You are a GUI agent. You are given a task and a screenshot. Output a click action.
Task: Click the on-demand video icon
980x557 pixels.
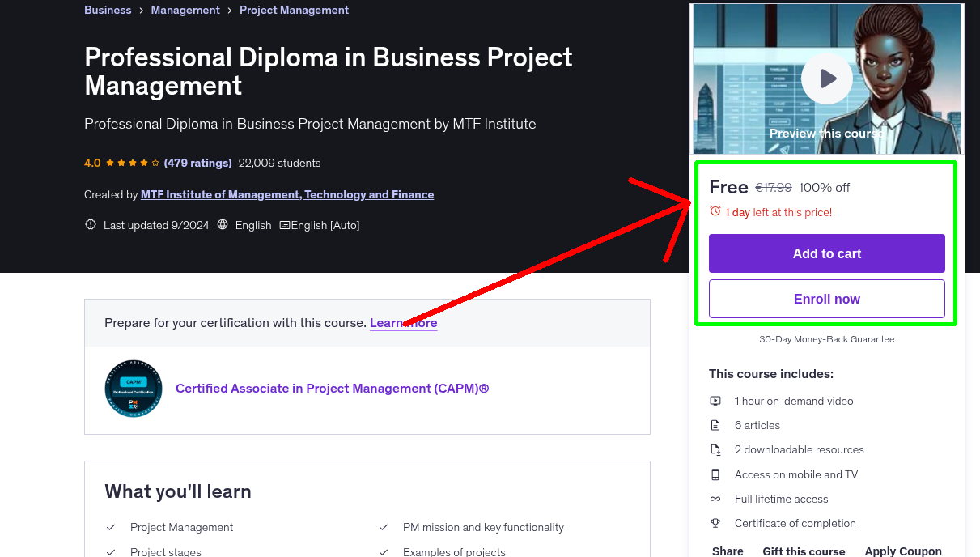[716, 400]
